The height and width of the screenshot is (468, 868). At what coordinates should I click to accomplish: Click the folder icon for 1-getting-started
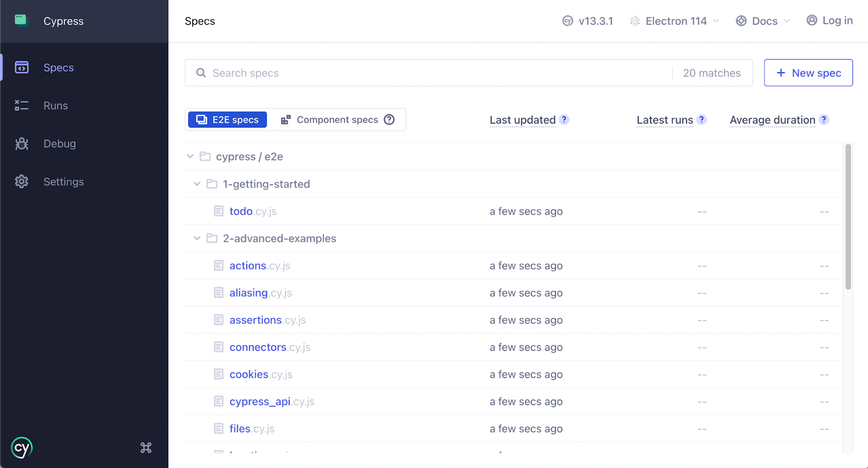[x=212, y=184]
